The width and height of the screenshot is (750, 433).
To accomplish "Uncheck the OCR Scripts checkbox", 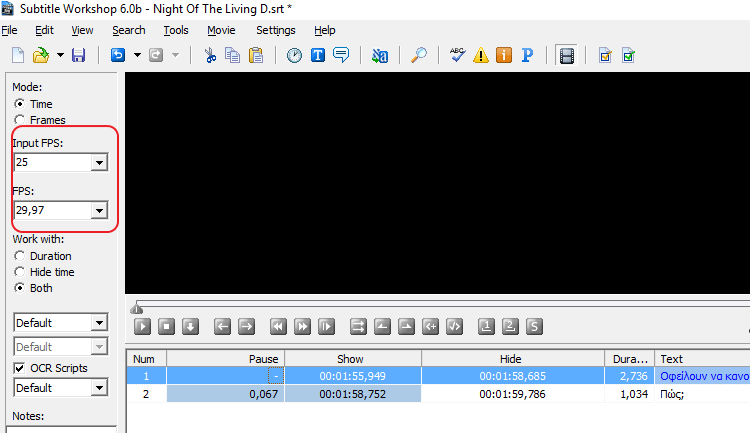I will point(19,368).
